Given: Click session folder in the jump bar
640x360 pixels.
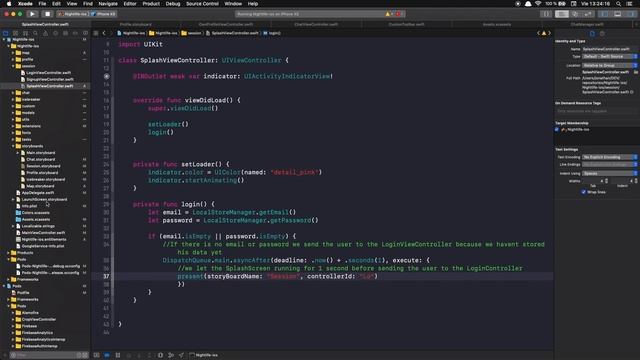Looking at the screenshot, I should (x=191, y=33).
